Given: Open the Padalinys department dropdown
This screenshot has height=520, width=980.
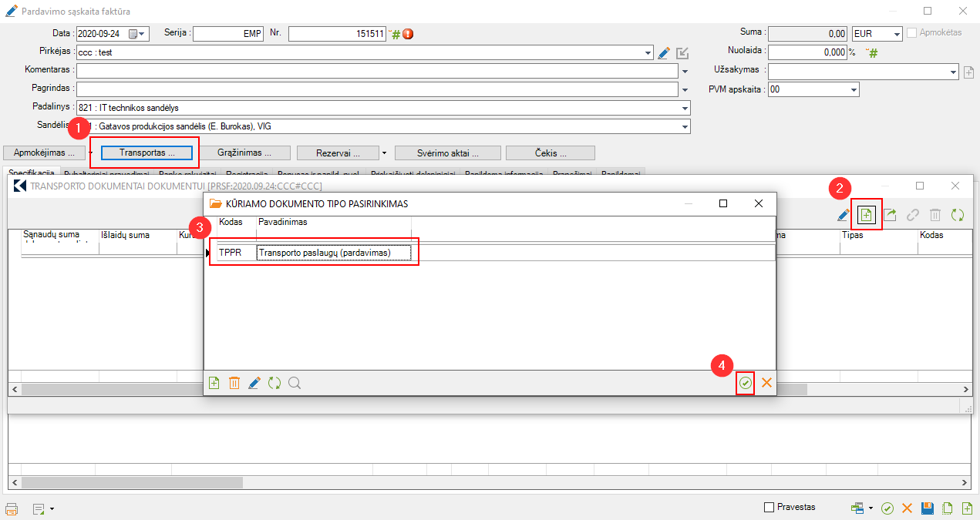Looking at the screenshot, I should [x=685, y=108].
